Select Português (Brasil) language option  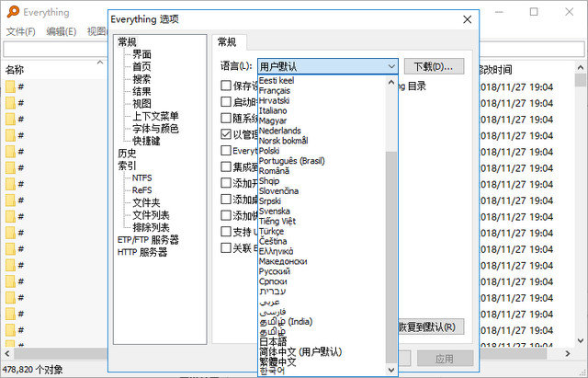pos(292,161)
